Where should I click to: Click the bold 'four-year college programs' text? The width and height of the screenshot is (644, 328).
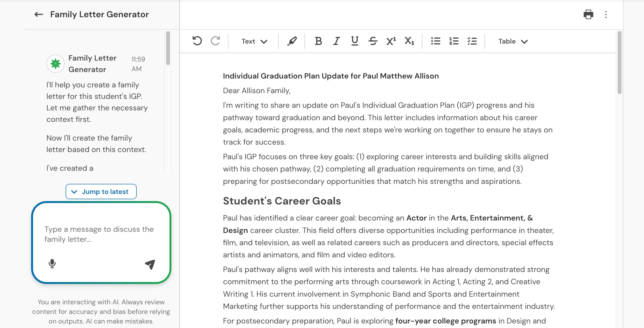(446, 321)
